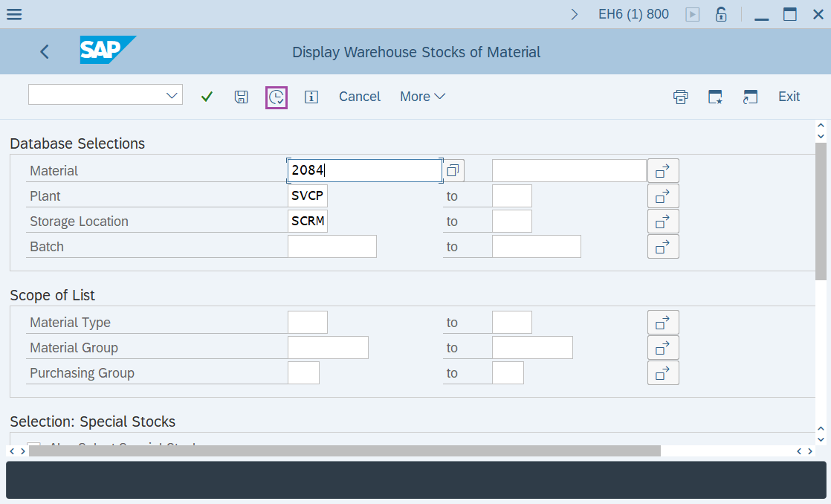Open program information via the i icon
Image resolution: width=831 pixels, height=504 pixels.
[x=311, y=97]
